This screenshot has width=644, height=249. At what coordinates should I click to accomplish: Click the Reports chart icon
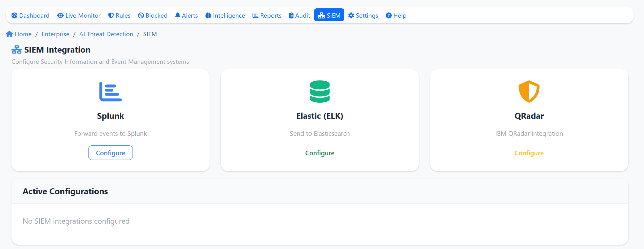(x=255, y=15)
